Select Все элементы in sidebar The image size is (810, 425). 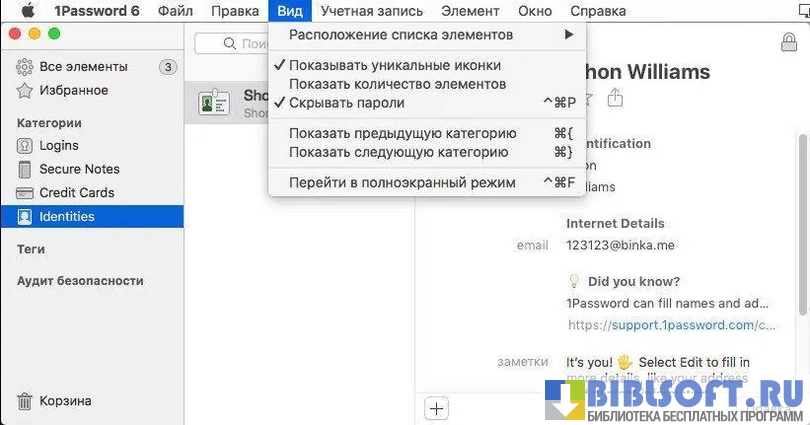click(83, 66)
